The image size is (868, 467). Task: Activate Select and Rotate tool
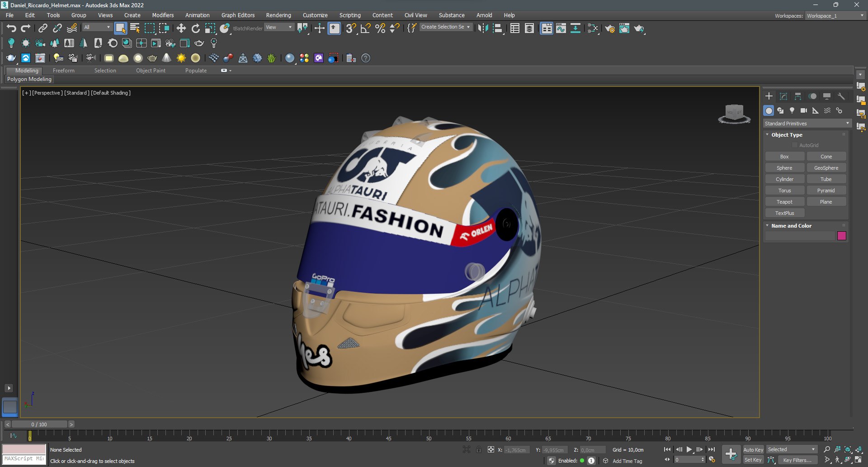click(196, 29)
